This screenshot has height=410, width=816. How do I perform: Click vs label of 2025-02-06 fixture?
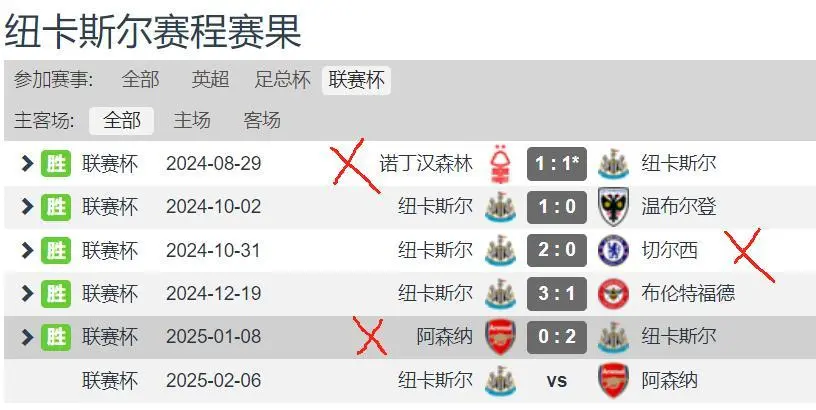point(557,381)
